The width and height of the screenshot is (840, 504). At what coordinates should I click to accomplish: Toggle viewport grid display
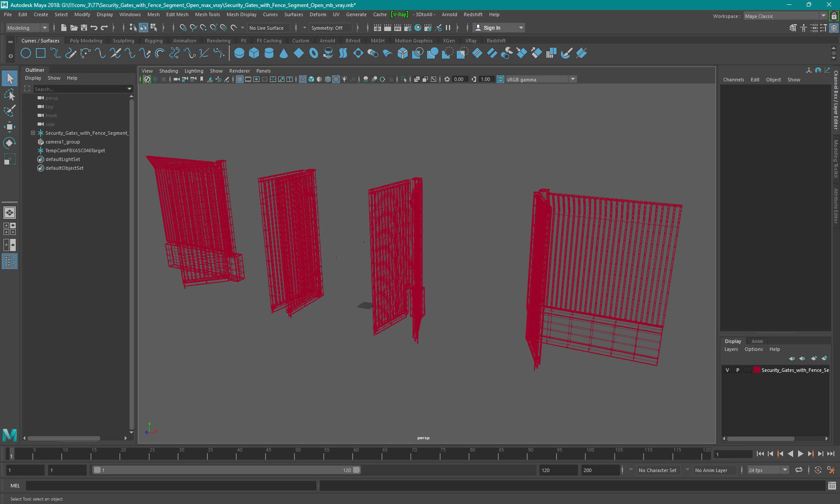[x=240, y=79]
